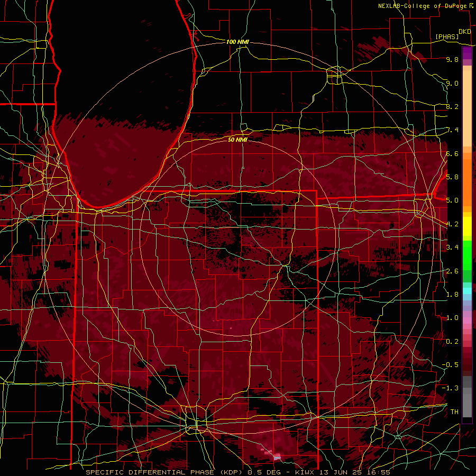The height and width of the screenshot is (476, 476).
Task: Pick the pink segment of color bar
Action: click(467, 320)
